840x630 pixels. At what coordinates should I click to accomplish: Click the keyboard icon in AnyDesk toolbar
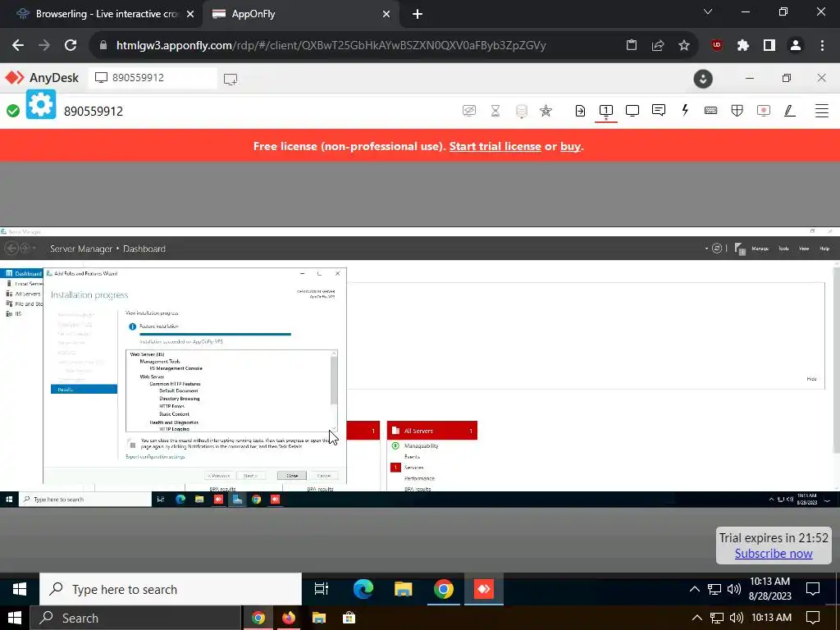point(711,111)
